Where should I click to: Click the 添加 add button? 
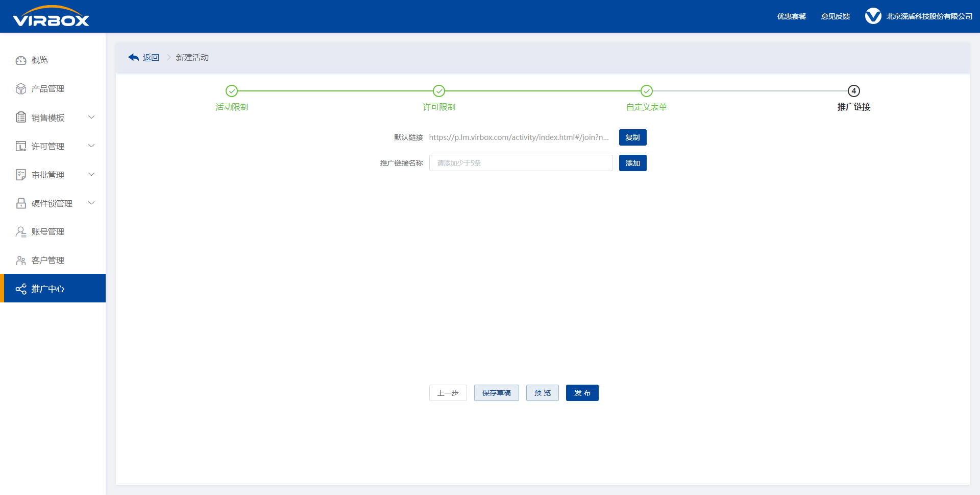click(633, 163)
